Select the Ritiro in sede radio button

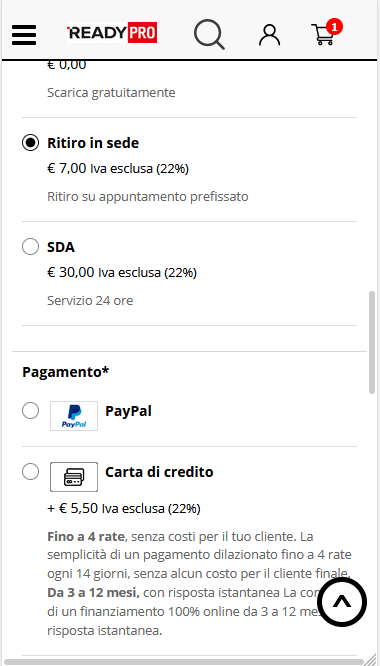30,143
